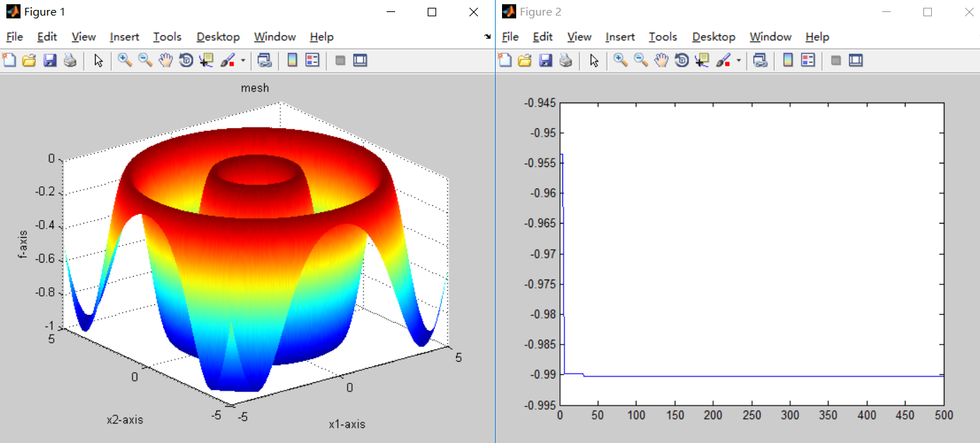Open file icon in Figure 1 toolbar
Image resolution: width=980 pixels, height=443 pixels.
tap(29, 61)
